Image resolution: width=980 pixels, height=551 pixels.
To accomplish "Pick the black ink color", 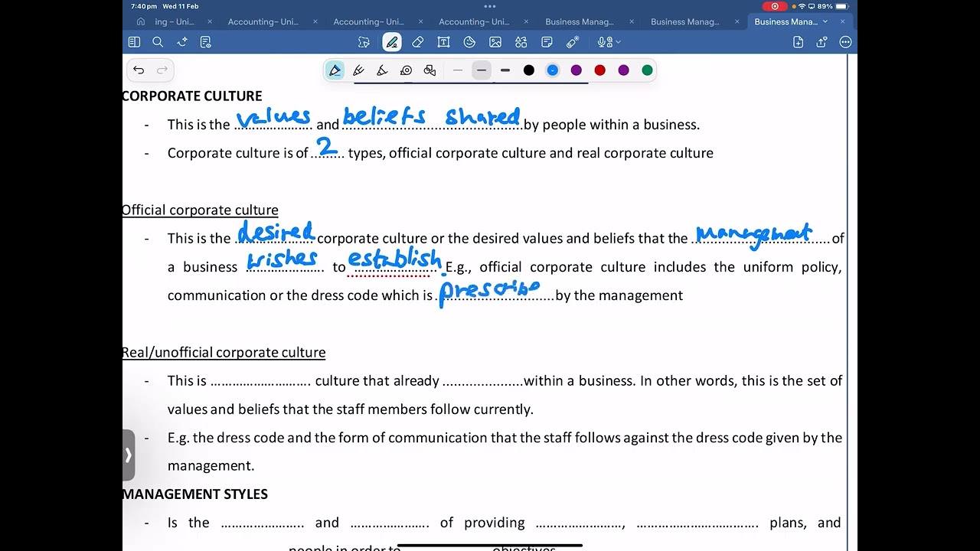I will click(529, 70).
